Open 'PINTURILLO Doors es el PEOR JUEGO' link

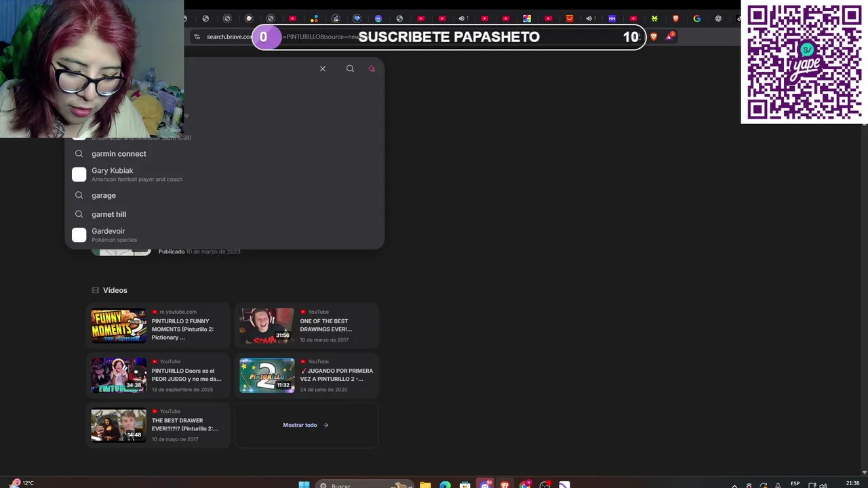(186, 375)
